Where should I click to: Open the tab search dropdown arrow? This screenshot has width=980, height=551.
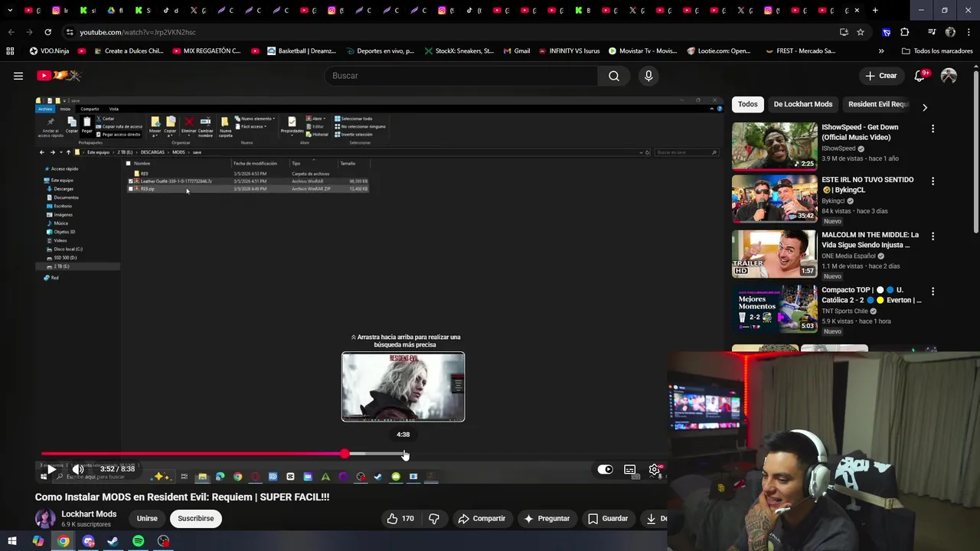point(9,11)
